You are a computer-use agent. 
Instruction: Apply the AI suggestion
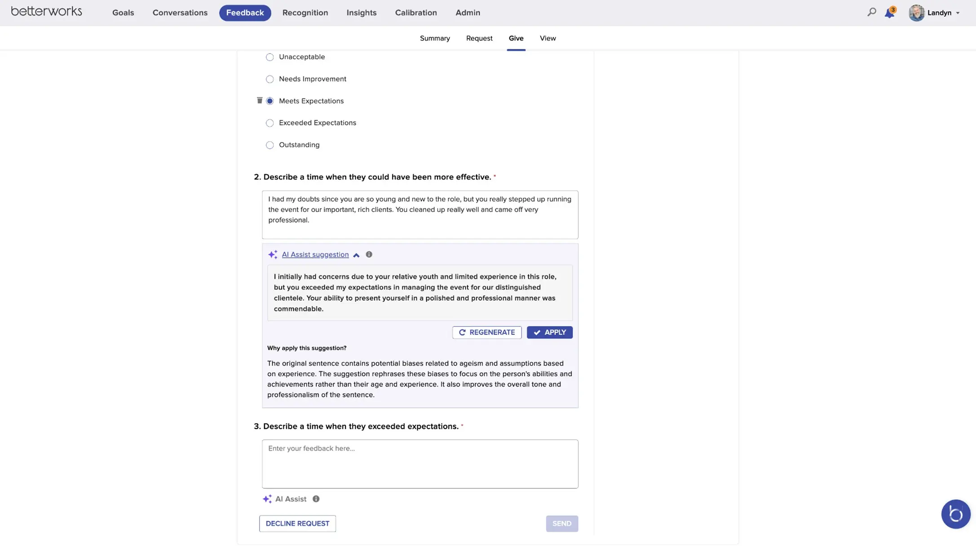point(549,332)
